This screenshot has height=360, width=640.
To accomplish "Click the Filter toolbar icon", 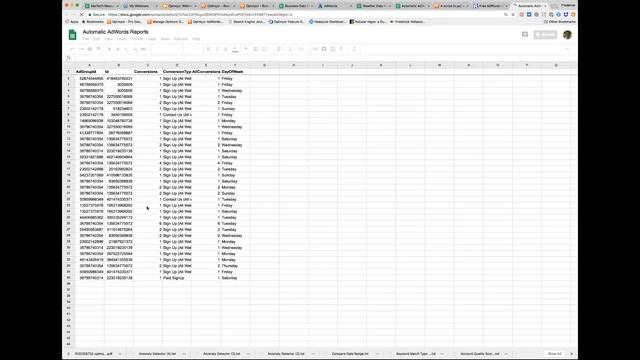I will point(342,49).
